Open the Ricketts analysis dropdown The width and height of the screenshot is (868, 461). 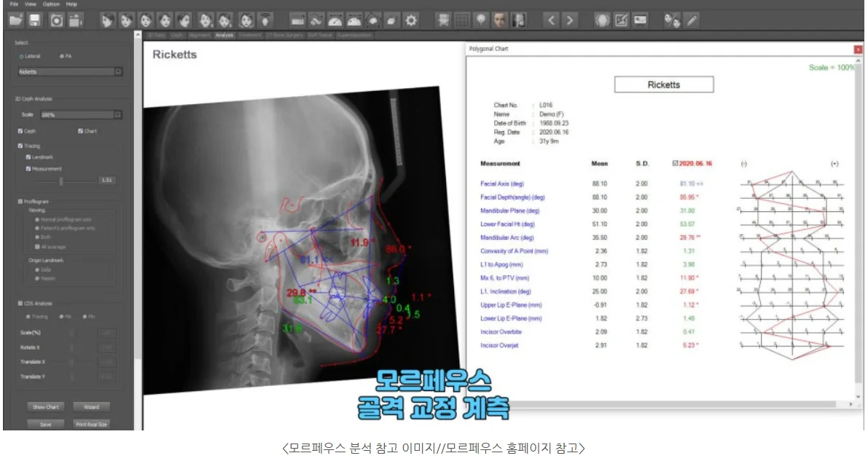70,72
